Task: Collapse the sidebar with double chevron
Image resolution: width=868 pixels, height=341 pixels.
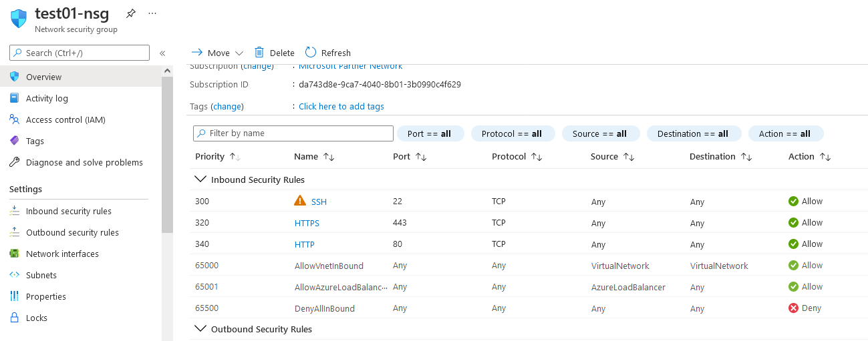Action: pos(162,53)
